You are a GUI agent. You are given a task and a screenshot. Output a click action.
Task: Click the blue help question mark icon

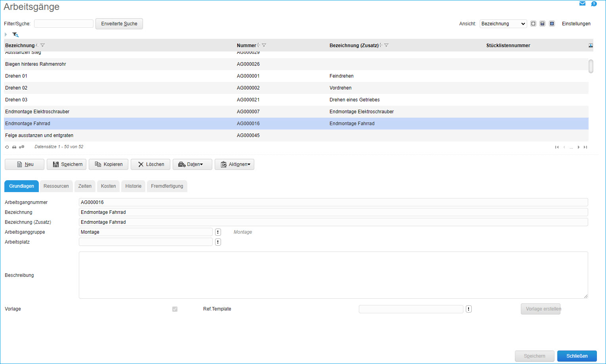click(594, 4)
